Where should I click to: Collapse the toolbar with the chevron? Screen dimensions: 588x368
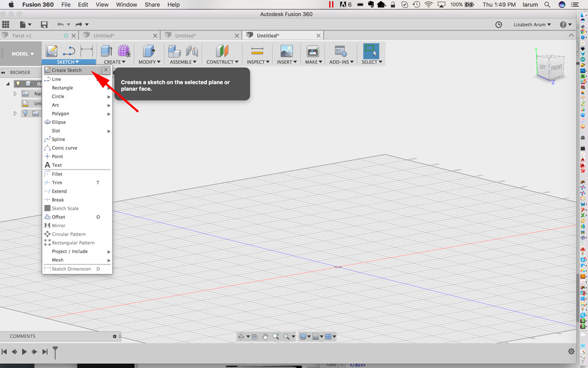(x=571, y=35)
